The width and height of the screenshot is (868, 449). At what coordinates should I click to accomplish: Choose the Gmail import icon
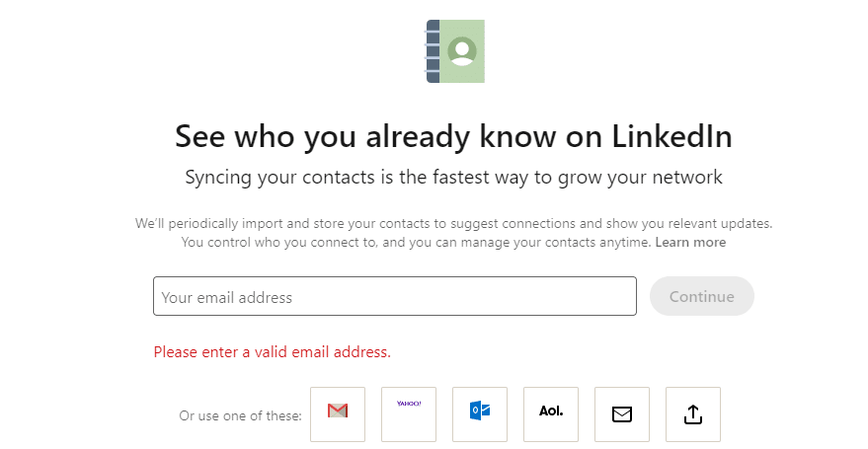click(338, 414)
